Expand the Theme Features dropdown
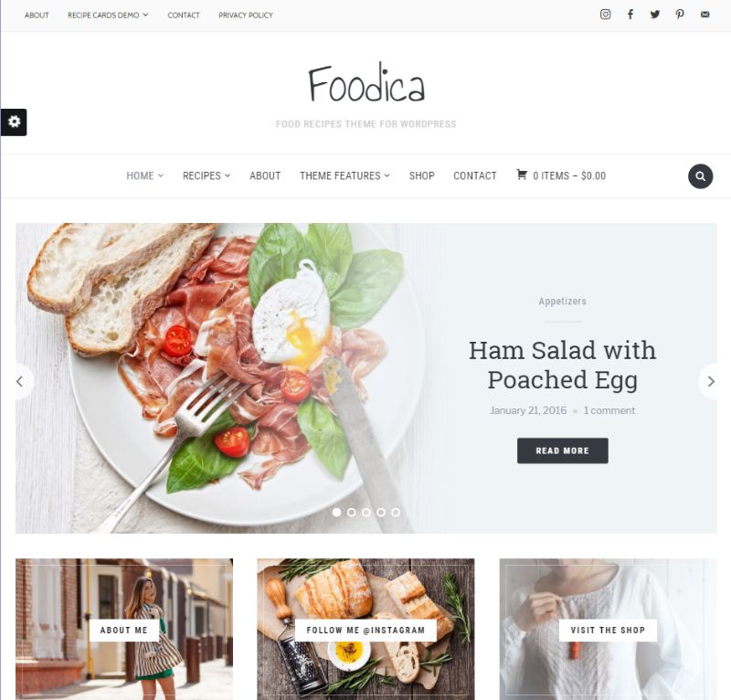731x700 pixels. (x=344, y=175)
